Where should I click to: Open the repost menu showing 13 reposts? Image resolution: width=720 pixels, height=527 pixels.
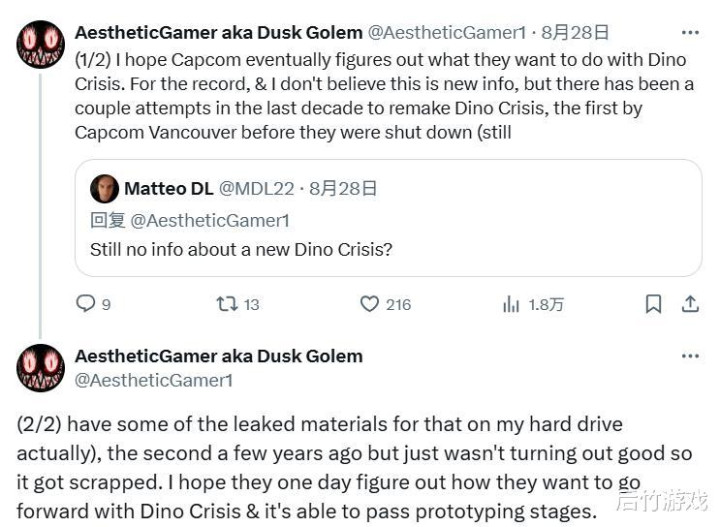click(x=228, y=304)
